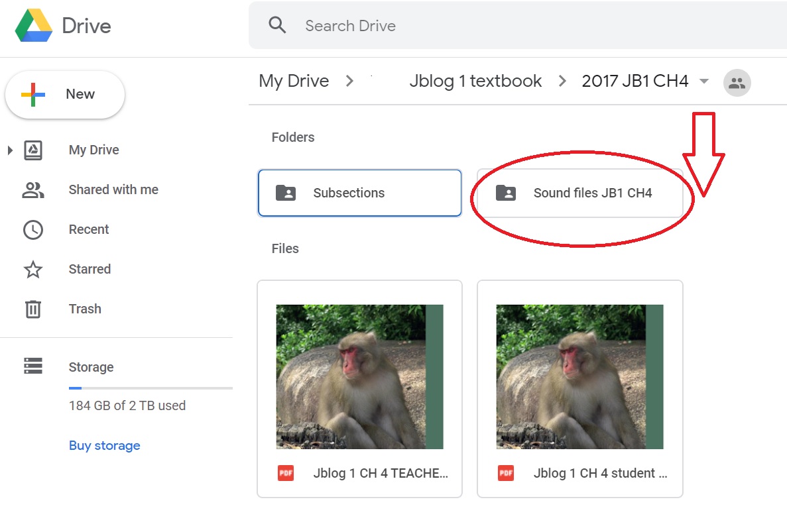787x532 pixels.
Task: Click the 184 GB of 2 TB used text
Action: point(127,405)
